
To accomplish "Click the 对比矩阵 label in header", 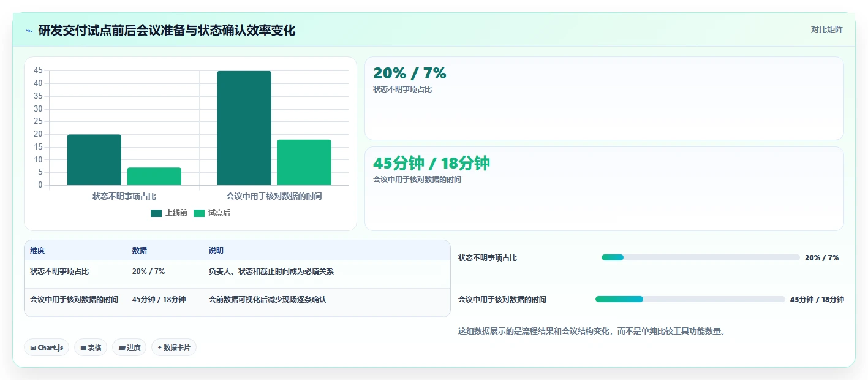I will click(826, 29).
